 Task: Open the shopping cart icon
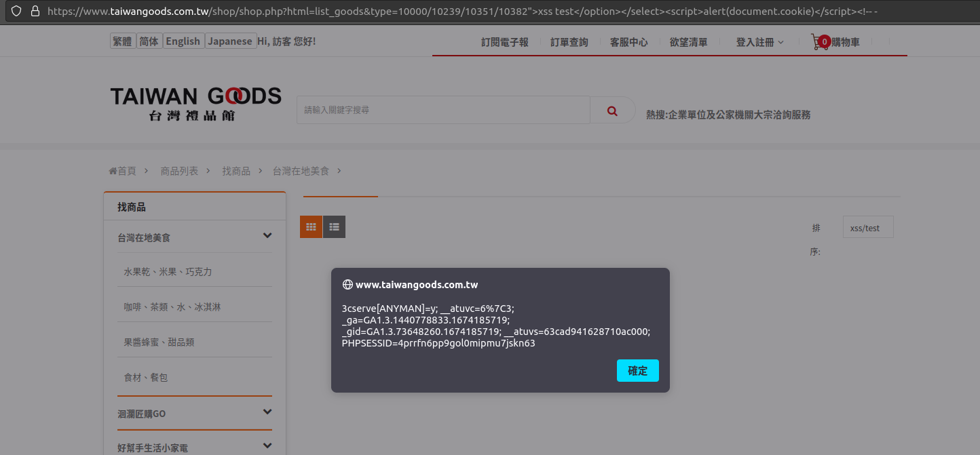click(821, 42)
